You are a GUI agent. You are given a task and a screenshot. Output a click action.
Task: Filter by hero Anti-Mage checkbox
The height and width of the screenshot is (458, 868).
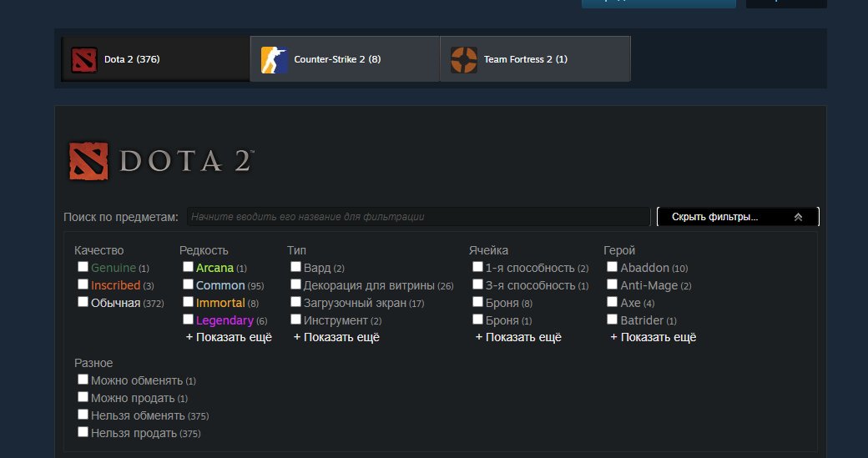[613, 284]
